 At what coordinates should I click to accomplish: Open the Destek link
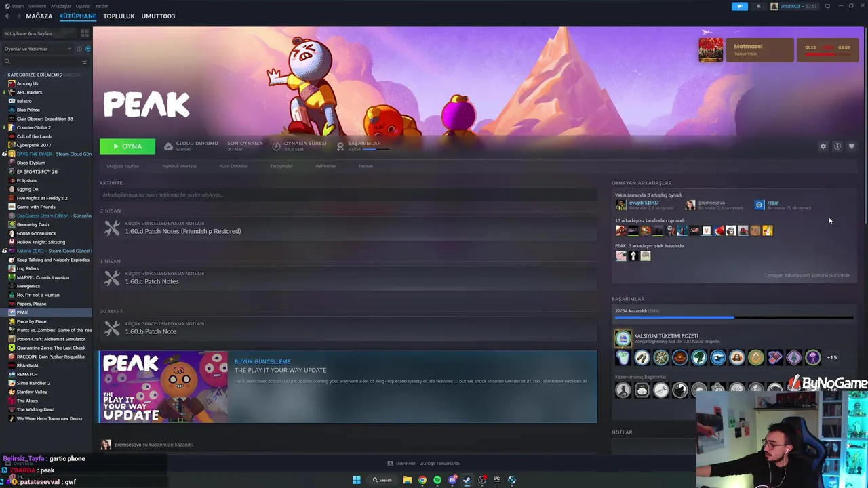coord(366,166)
